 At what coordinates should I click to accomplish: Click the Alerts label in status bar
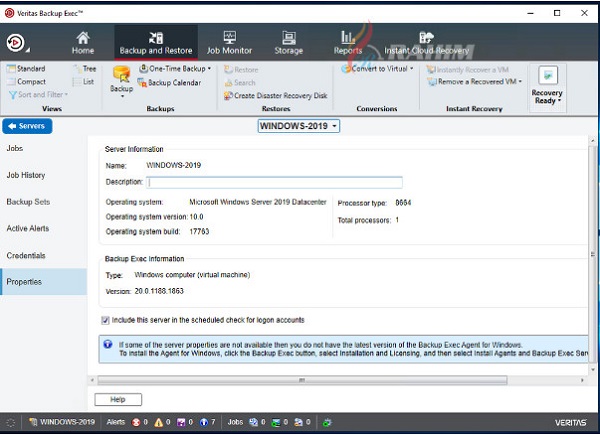click(x=116, y=422)
